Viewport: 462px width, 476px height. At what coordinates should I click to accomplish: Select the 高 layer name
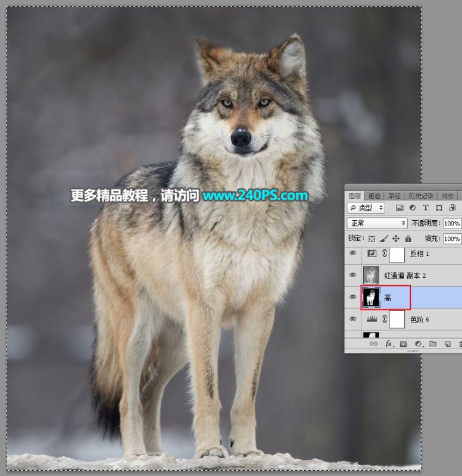tap(388, 298)
